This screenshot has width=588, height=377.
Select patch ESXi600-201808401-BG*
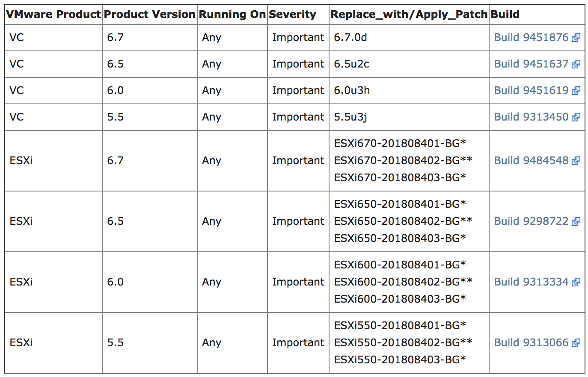(400, 265)
